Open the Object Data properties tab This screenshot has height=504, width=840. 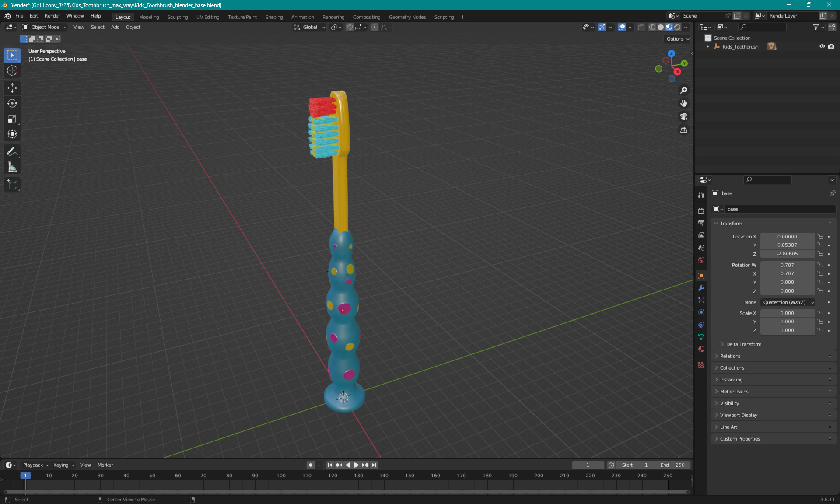pyautogui.click(x=701, y=337)
